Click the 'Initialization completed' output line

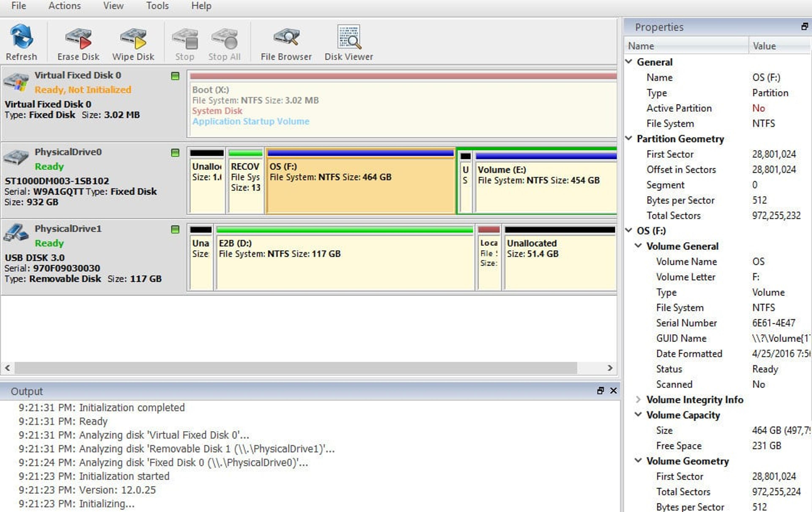coord(102,407)
